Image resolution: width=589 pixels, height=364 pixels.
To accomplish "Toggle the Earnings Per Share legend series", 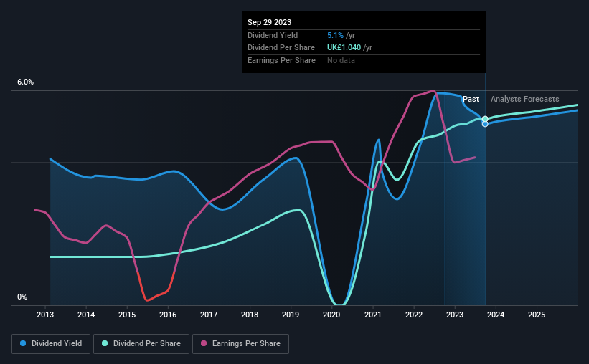I will 240,344.
